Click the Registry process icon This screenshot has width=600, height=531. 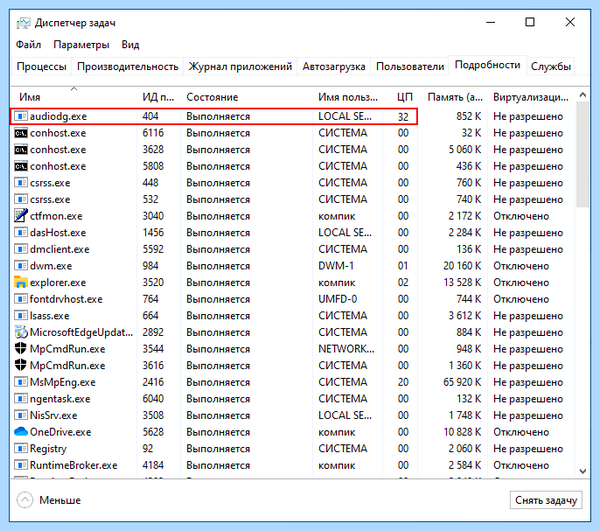pyautogui.click(x=21, y=448)
